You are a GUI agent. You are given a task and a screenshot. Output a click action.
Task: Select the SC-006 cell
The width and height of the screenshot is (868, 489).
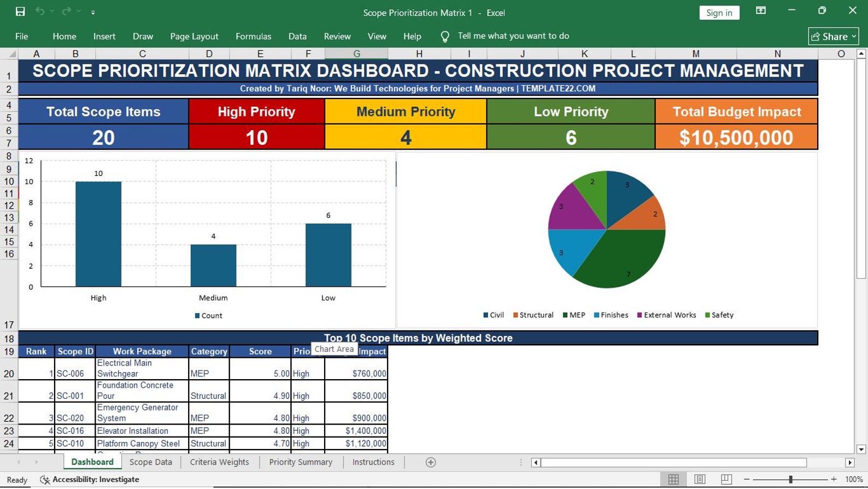(75, 369)
